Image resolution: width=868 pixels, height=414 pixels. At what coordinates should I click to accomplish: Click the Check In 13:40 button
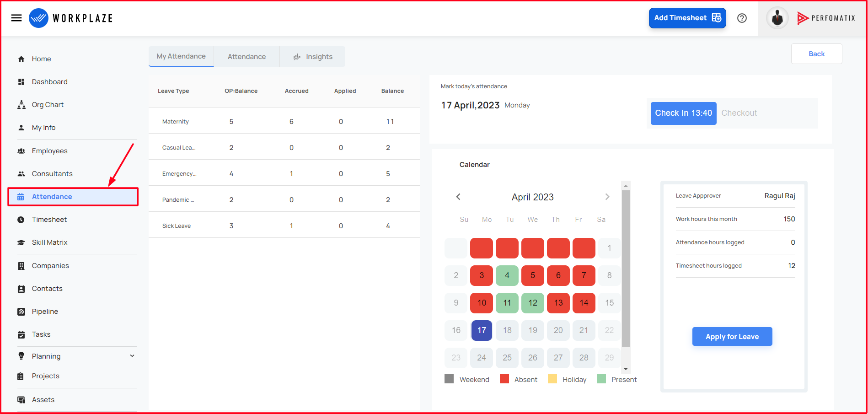pos(683,113)
